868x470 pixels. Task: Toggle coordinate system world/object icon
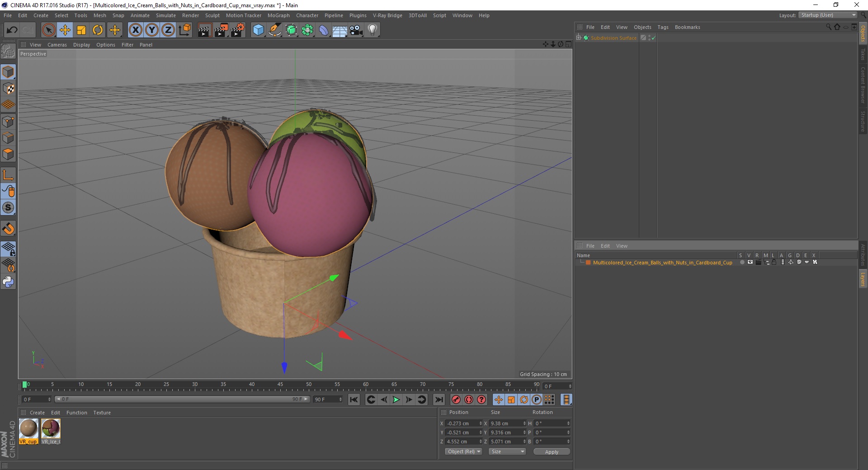tap(184, 30)
